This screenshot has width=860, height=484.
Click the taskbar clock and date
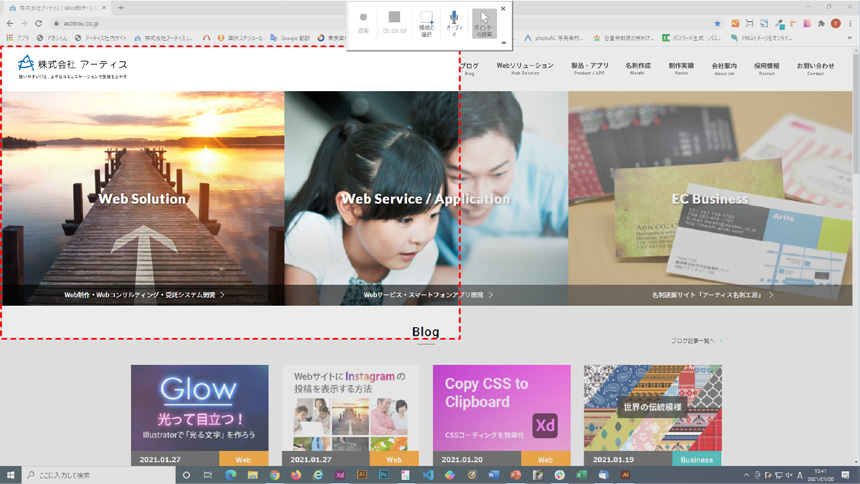pyautogui.click(x=821, y=475)
